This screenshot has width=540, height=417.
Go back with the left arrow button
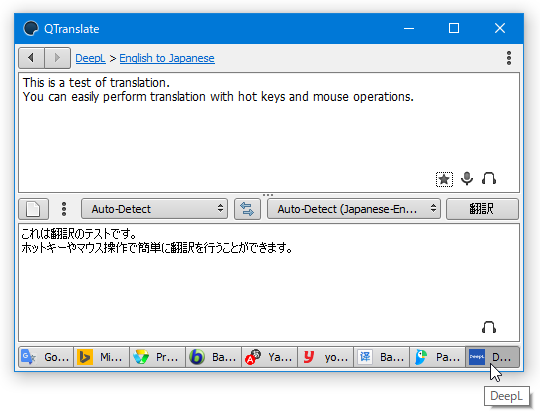pyautogui.click(x=31, y=58)
